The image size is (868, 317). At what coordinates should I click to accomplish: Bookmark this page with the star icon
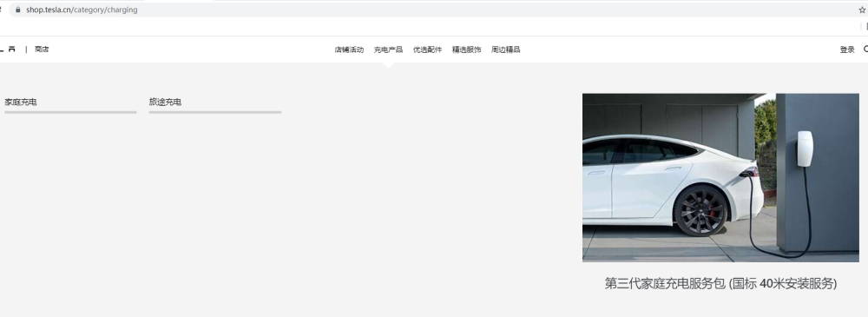click(x=862, y=10)
